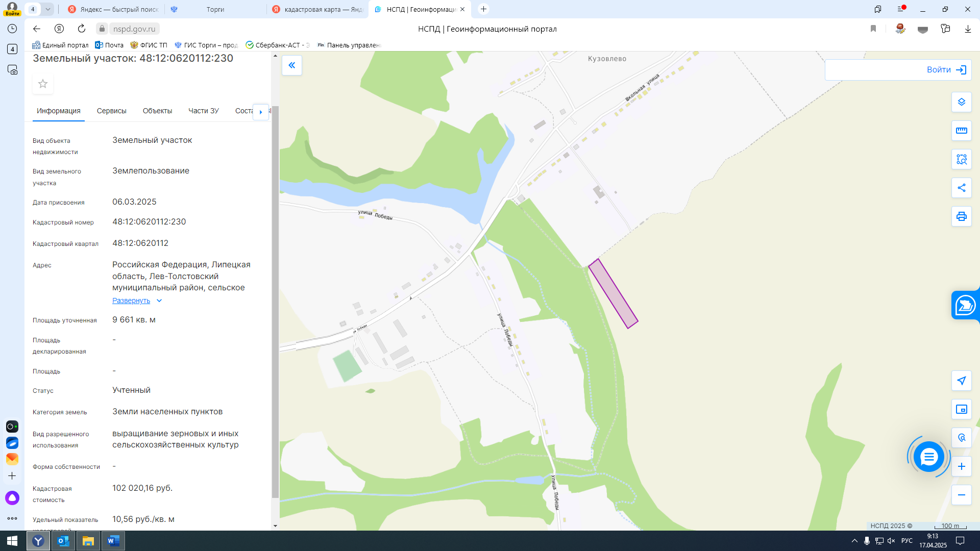
Task: Click the info panel vertical scrollbar
Action: [275, 301]
